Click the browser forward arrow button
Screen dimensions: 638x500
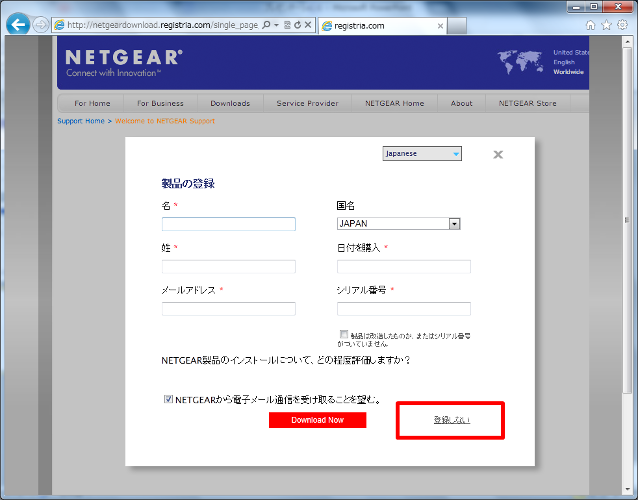click(x=40, y=25)
